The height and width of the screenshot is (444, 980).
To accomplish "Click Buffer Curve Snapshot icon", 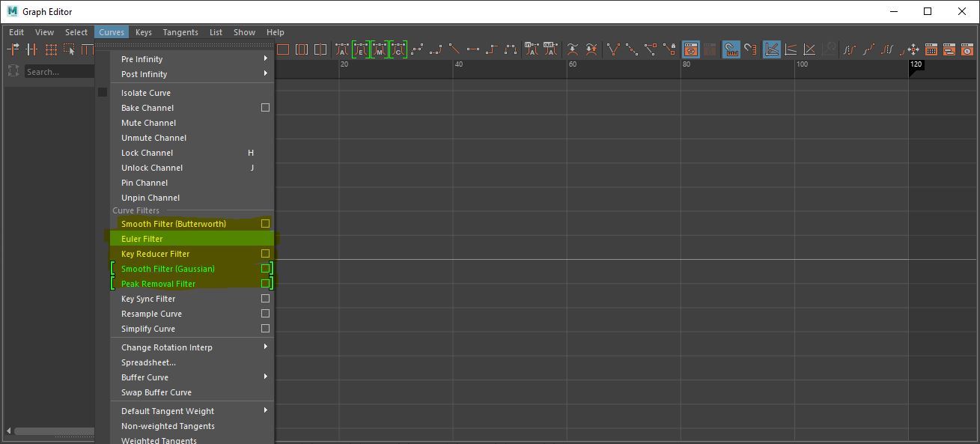I will (573, 49).
